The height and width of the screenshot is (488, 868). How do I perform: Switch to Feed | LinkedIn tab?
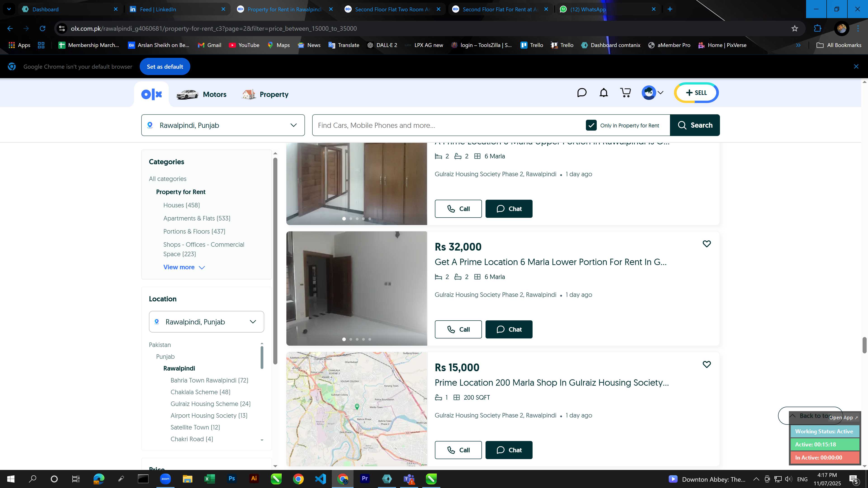coord(178,9)
